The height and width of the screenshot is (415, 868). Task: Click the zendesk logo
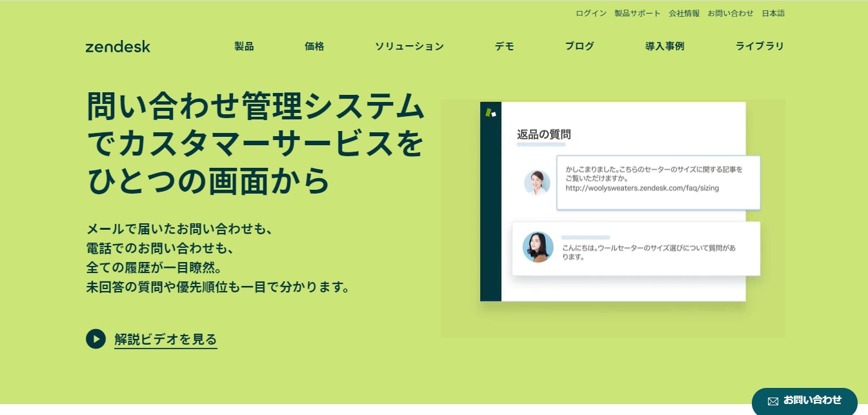point(118,46)
